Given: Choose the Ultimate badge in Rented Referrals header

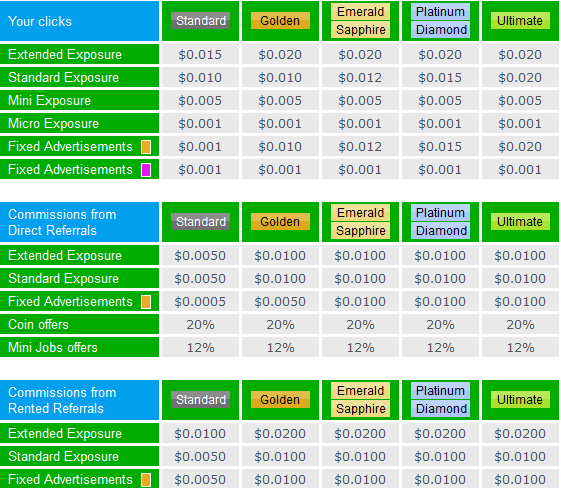Looking at the screenshot, I should [x=520, y=400].
